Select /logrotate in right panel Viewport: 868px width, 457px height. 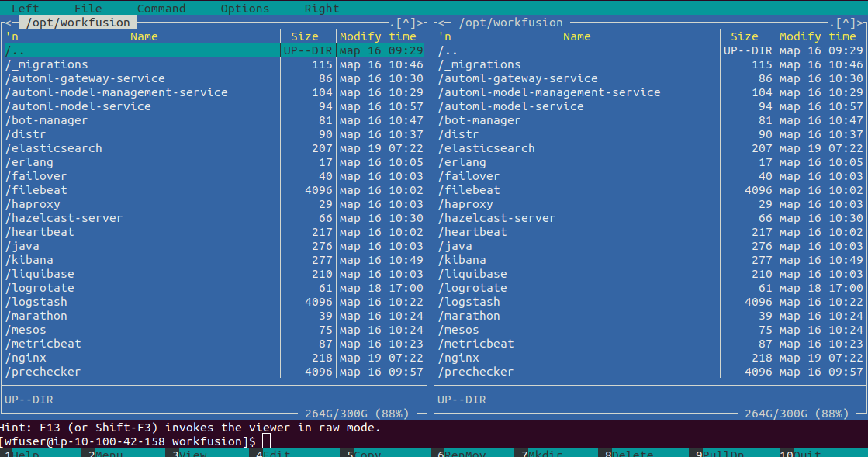pos(651,288)
